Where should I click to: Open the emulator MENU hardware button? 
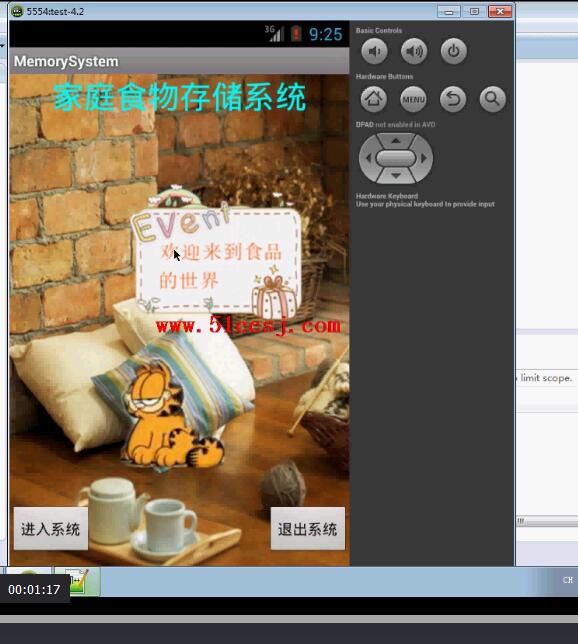coord(413,99)
